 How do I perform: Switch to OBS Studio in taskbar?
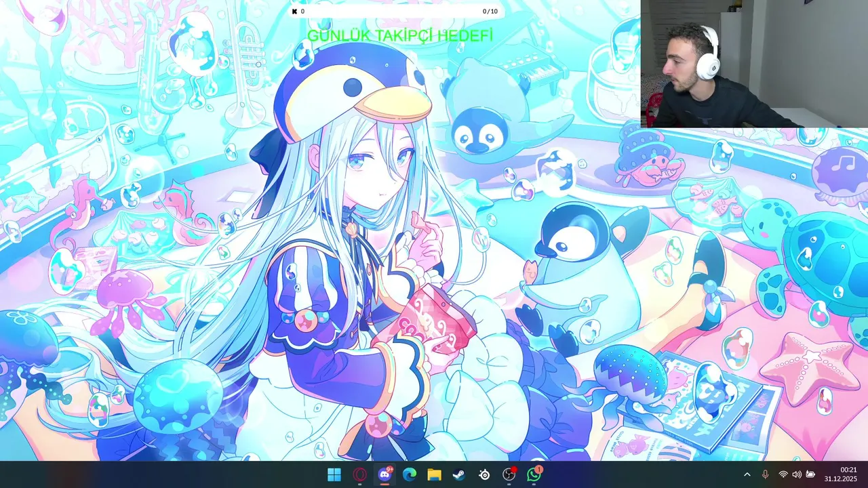click(x=509, y=474)
